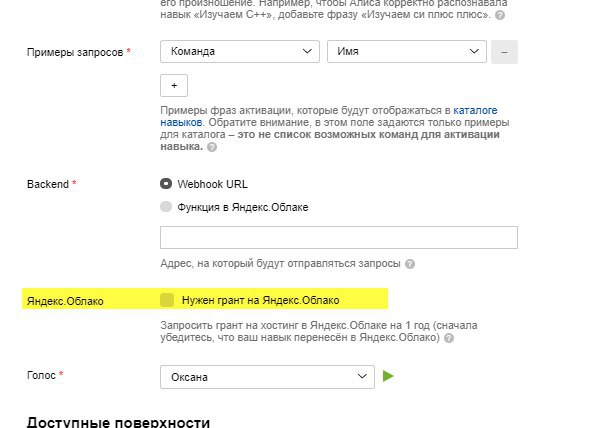This screenshot has width=606, height=428.
Task: Show help for pronunciation phrase hint
Action: pos(500,15)
